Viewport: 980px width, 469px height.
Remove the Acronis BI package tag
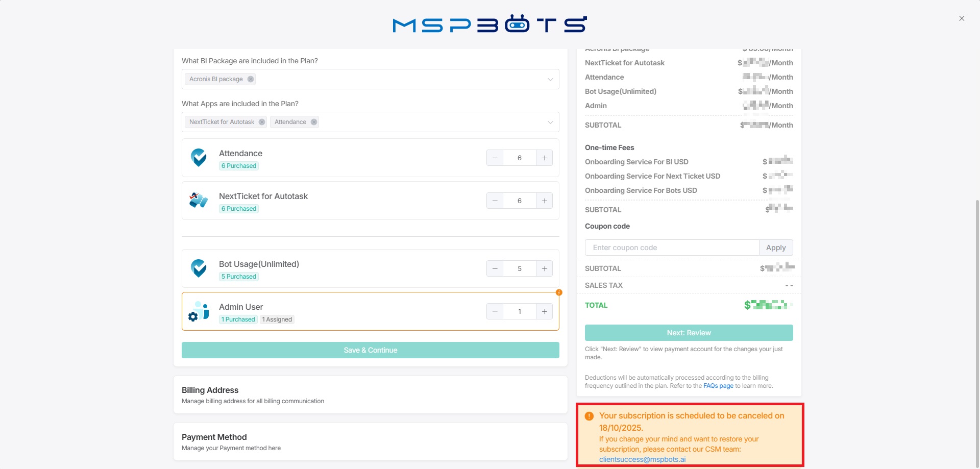coord(250,79)
